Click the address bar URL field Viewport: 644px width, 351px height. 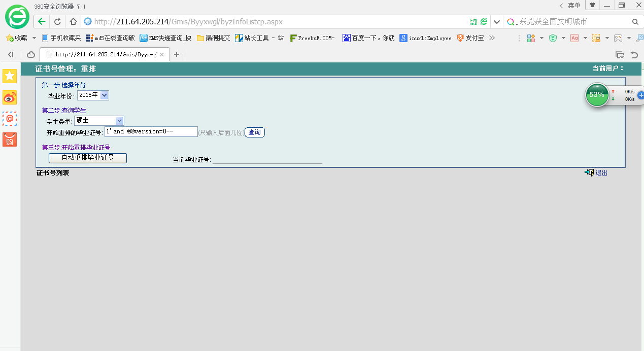[x=274, y=22]
